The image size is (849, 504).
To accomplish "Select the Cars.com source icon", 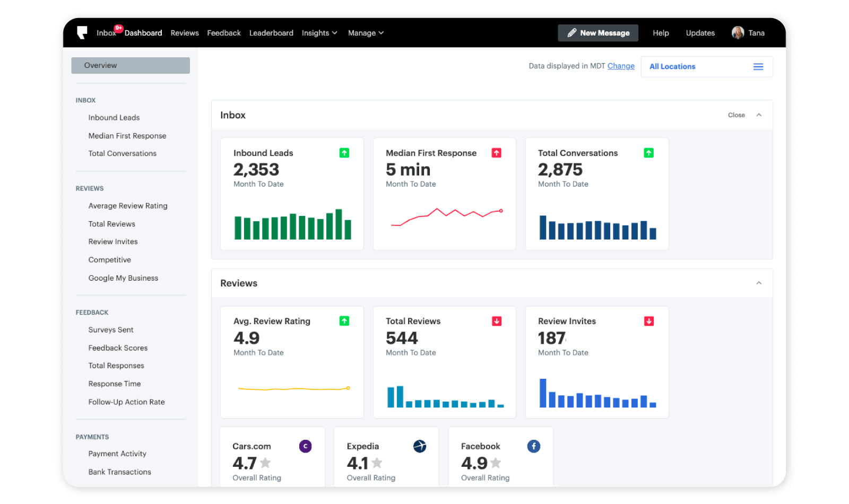I will (305, 446).
